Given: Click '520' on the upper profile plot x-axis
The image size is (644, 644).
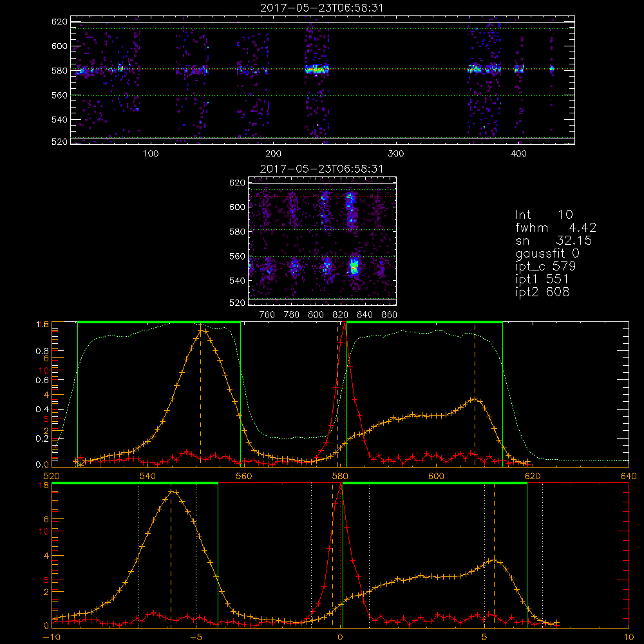Looking at the screenshot, I should [x=52, y=476].
